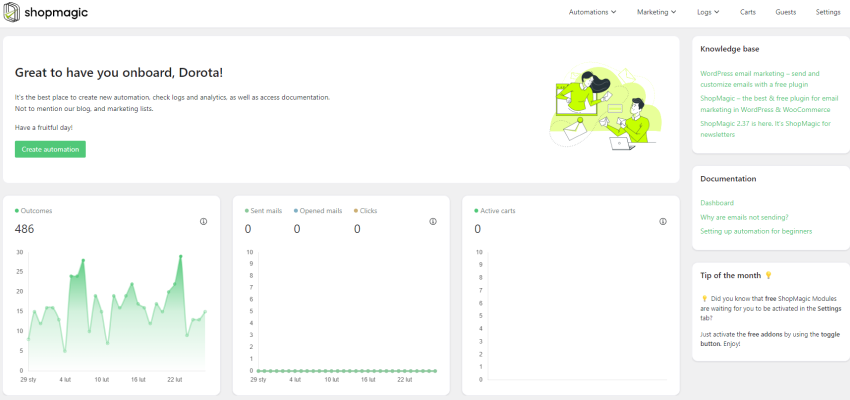The width and height of the screenshot is (850, 400).
Task: Click the Tip of the month heading
Action: point(731,275)
